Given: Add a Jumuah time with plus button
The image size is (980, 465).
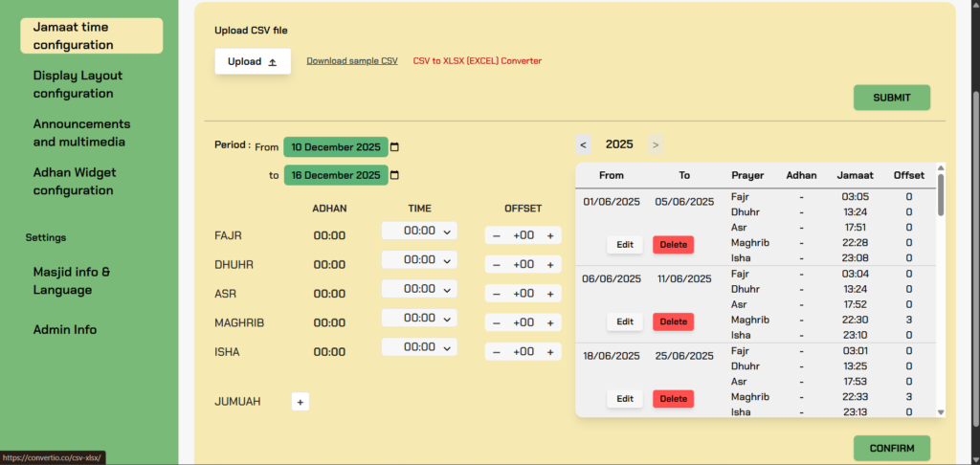Looking at the screenshot, I should point(300,402).
